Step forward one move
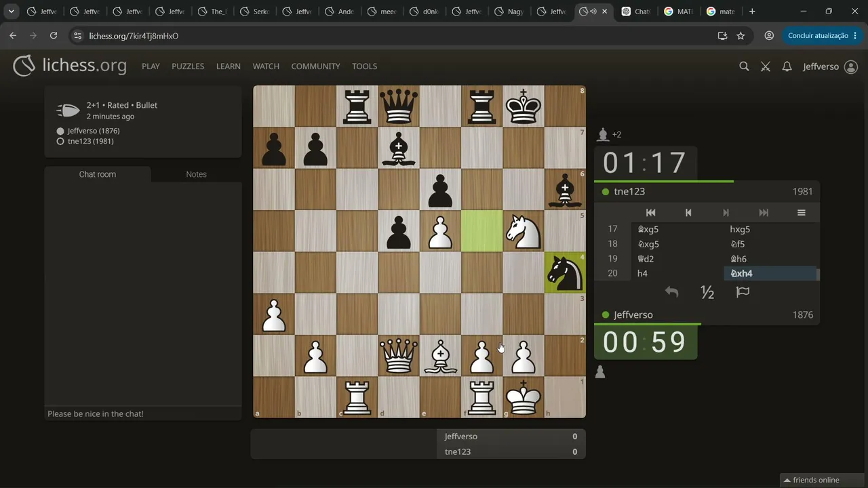This screenshot has height=488, width=868. (726, 213)
